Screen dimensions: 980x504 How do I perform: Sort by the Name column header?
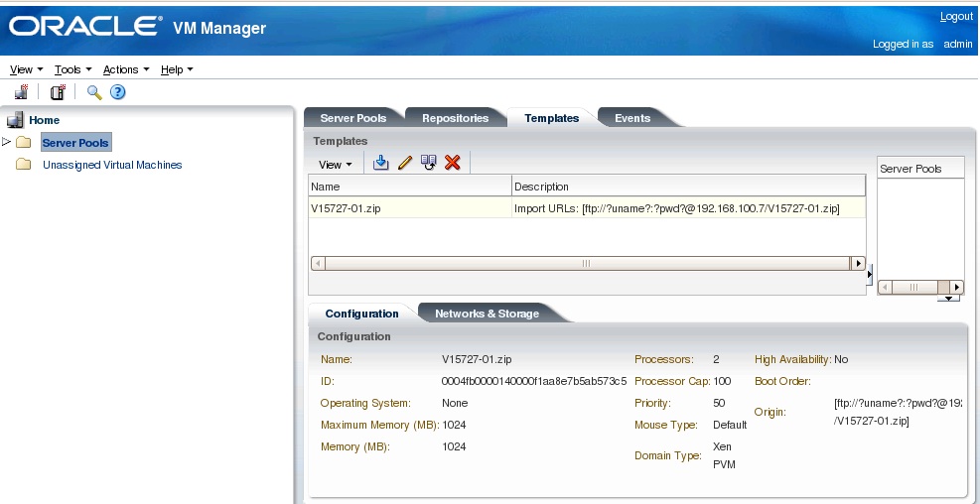(410, 187)
